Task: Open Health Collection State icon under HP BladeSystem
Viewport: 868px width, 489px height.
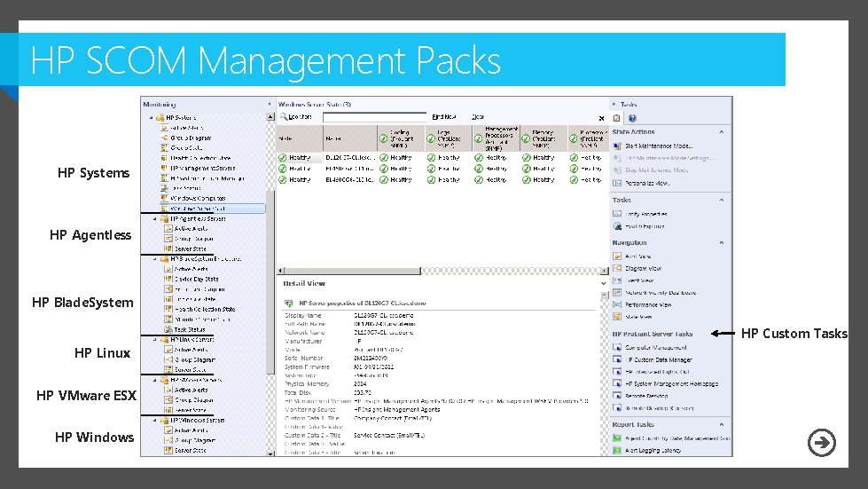Action: (168, 309)
